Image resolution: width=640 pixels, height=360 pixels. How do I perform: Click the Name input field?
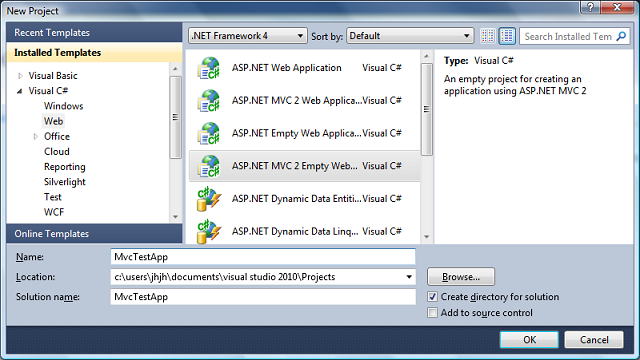point(263,257)
